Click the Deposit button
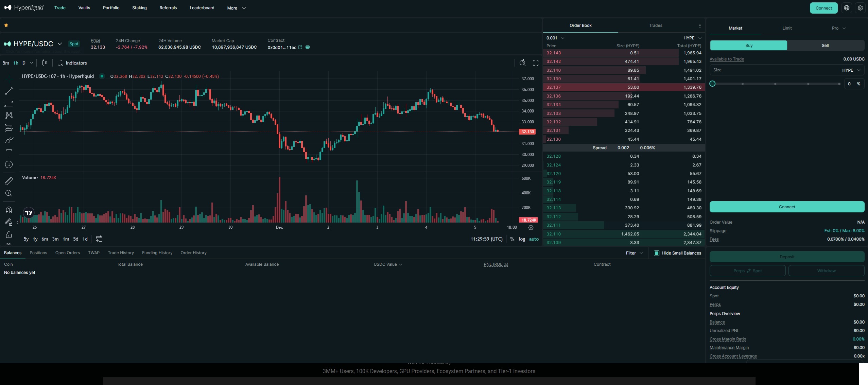This screenshot has width=868, height=385. click(787, 257)
